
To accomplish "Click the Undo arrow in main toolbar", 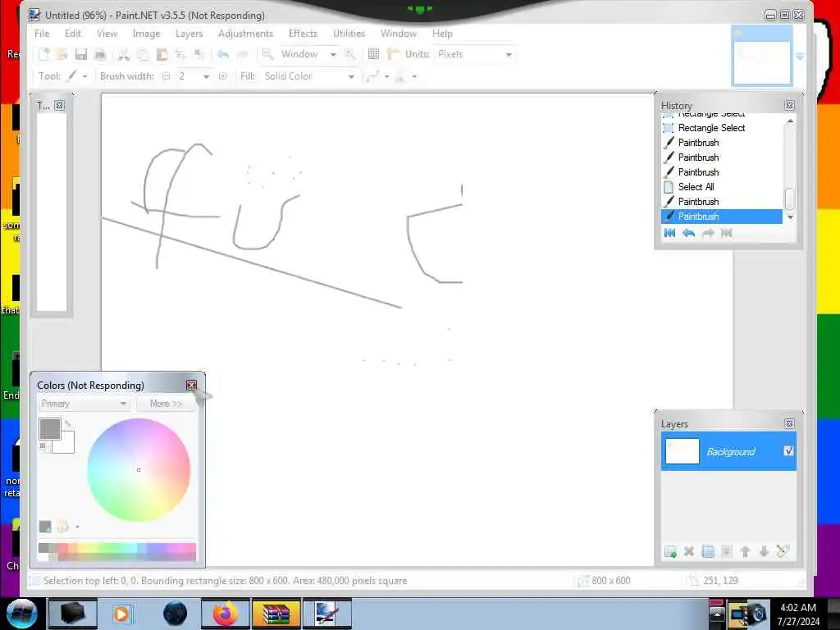I will [x=223, y=54].
